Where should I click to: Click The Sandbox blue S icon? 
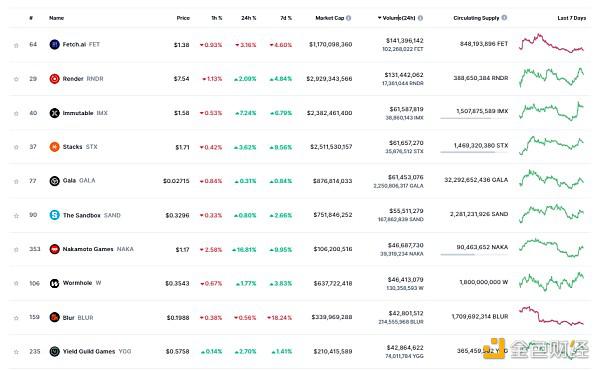55,215
